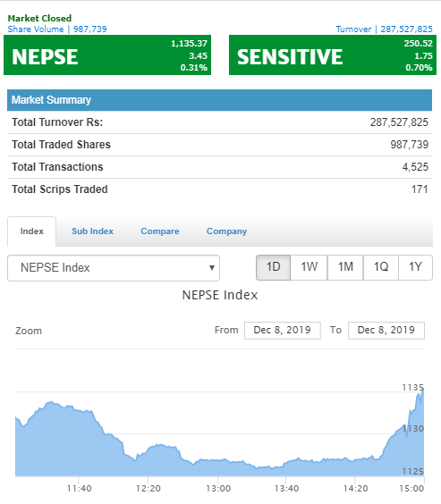441x504 pixels.
Task: Click the To date field
Action: (386, 330)
